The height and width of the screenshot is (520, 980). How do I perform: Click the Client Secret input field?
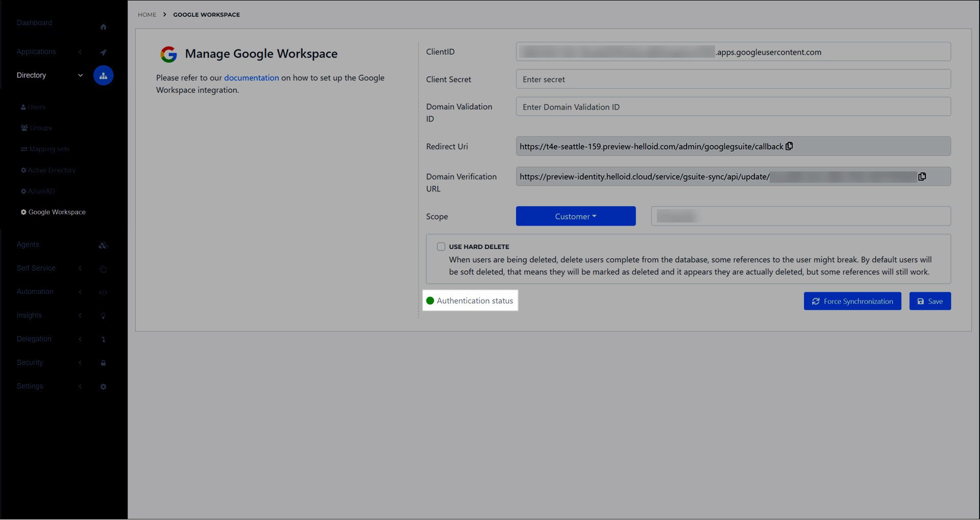click(733, 80)
